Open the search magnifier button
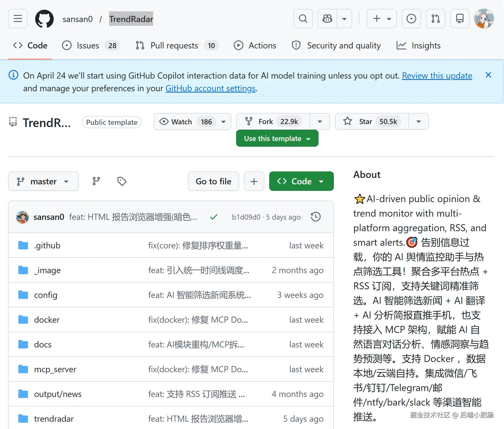Image resolution: width=504 pixels, height=429 pixels. (x=303, y=19)
